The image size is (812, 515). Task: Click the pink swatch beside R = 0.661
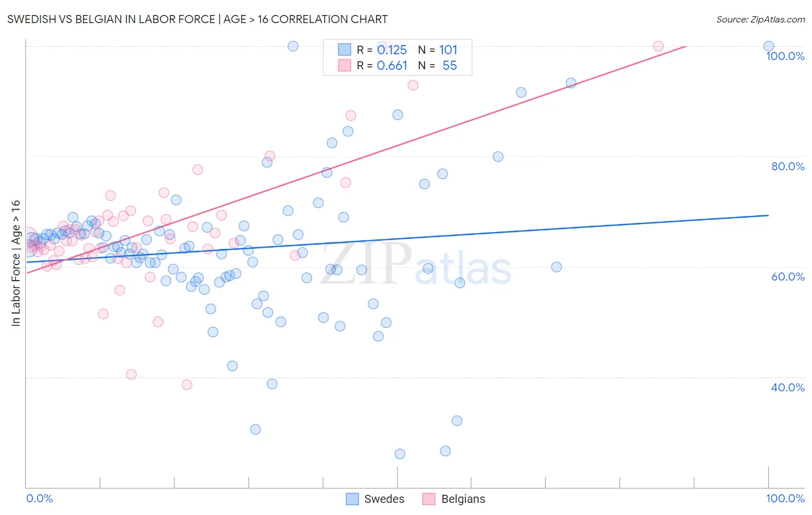coord(345,65)
